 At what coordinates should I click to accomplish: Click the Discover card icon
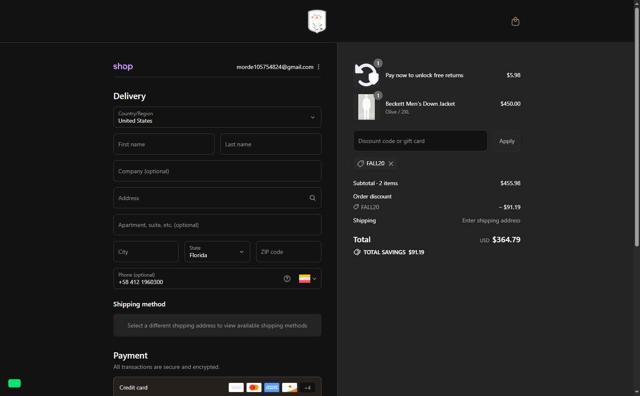[x=289, y=387]
